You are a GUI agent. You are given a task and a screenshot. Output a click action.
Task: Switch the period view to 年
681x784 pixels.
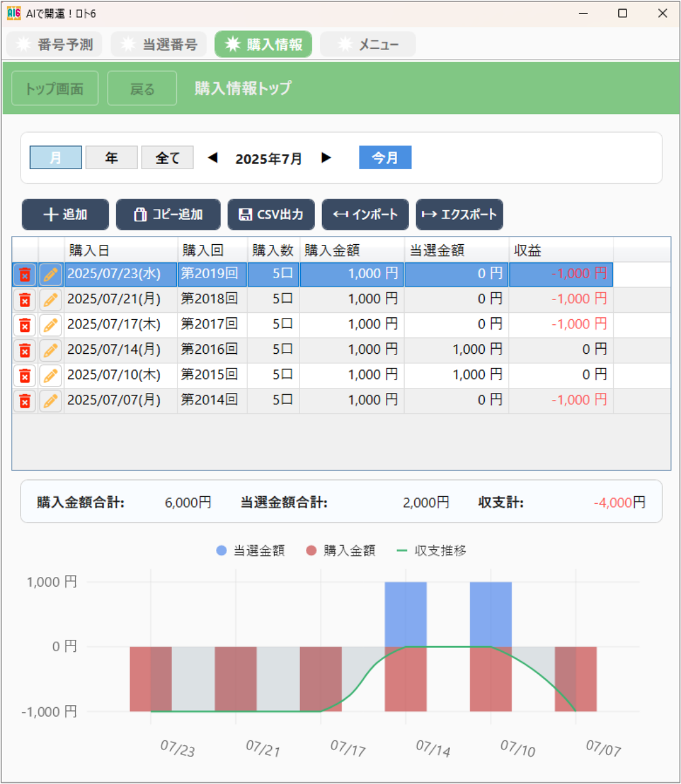tap(112, 157)
